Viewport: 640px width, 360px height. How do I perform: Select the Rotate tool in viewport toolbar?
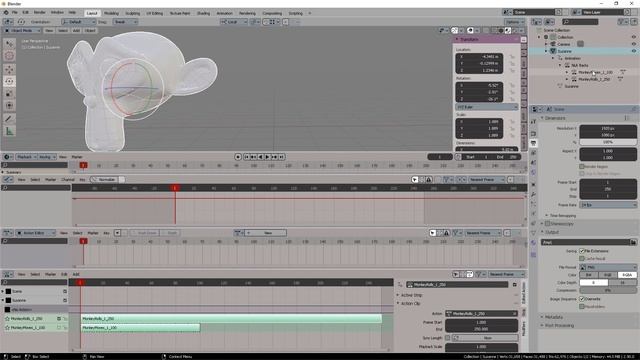[9, 81]
